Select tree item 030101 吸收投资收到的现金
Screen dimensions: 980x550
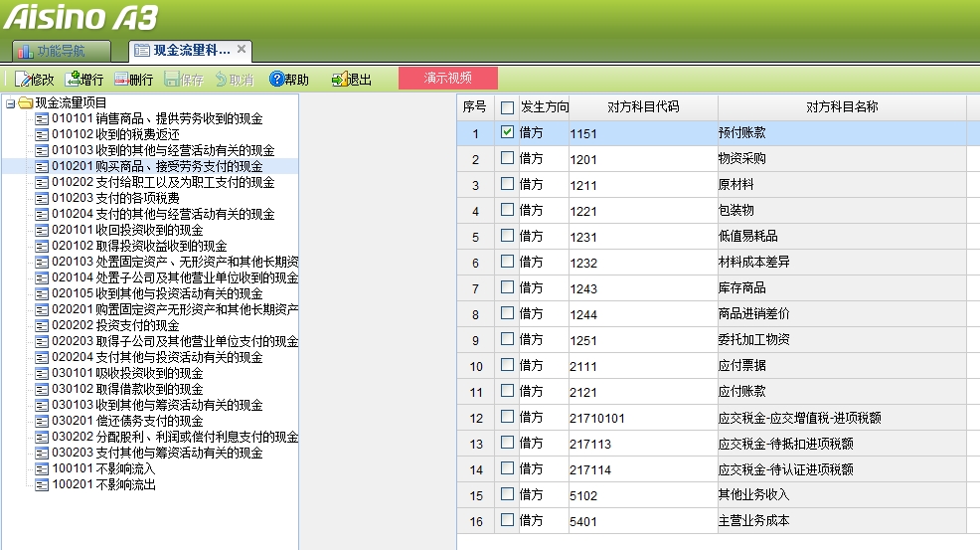point(127,373)
